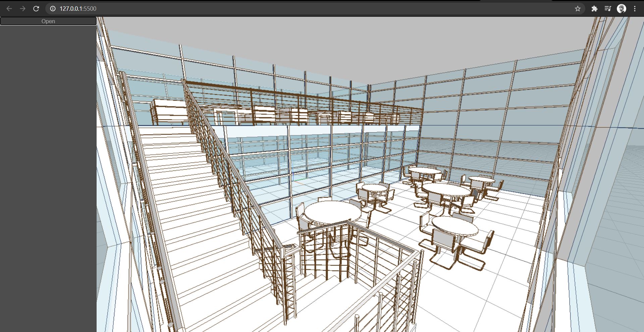Go back with the browser back arrow
This screenshot has width=644, height=332.
pos(9,9)
